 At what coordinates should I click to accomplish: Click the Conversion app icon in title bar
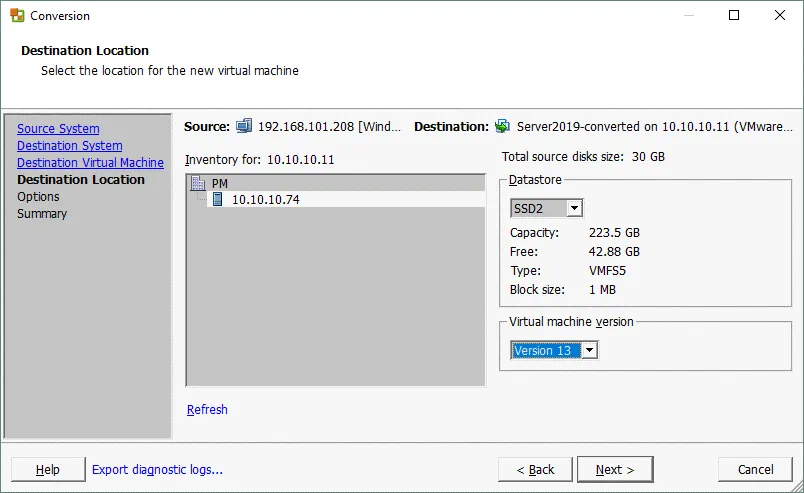coord(17,16)
